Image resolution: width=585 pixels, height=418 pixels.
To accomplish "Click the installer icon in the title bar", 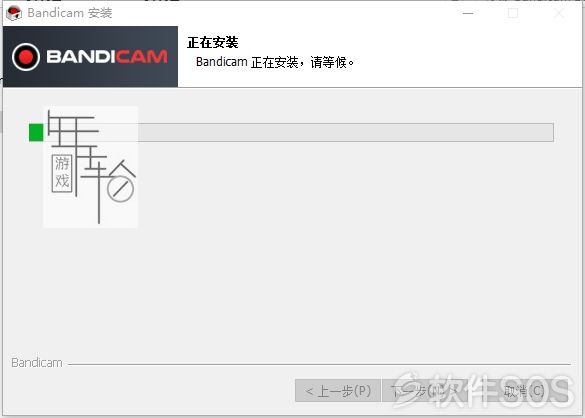I will click(x=14, y=13).
